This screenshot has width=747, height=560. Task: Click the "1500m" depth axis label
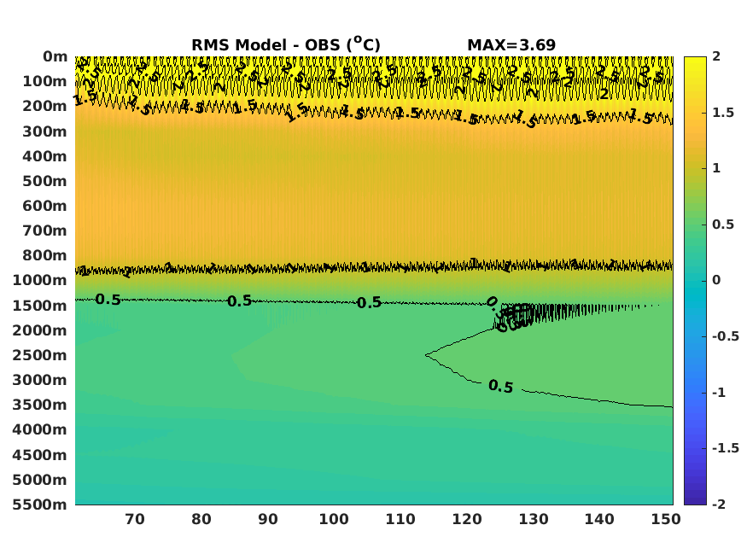(x=39, y=306)
